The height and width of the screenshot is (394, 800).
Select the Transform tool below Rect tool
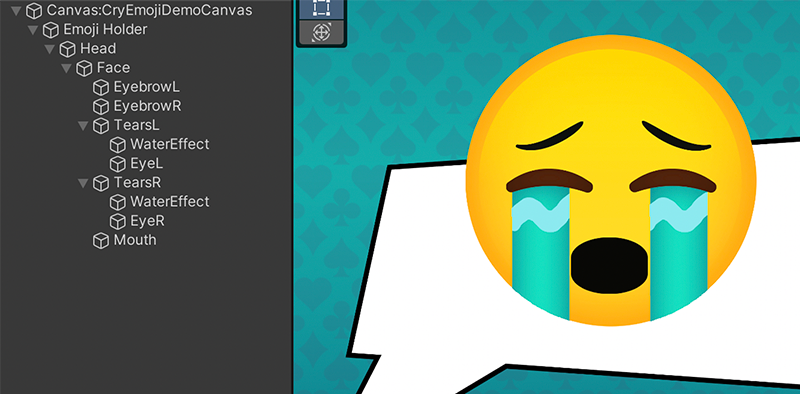click(321, 32)
